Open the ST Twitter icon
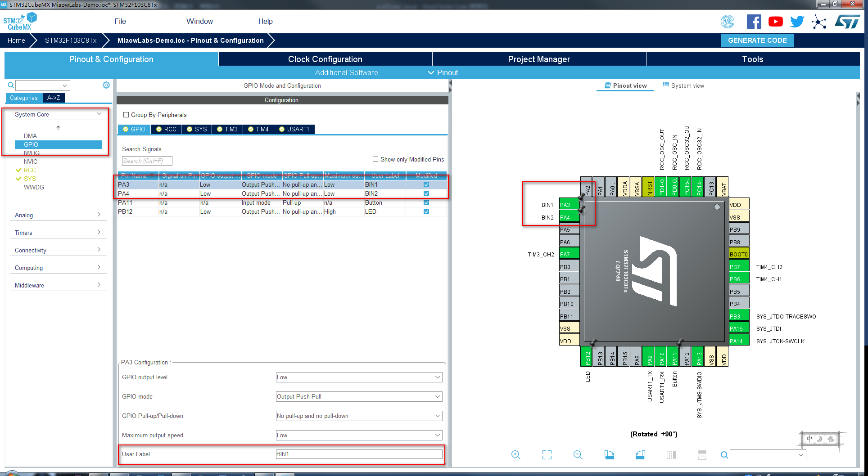The image size is (868, 476). coord(797,22)
